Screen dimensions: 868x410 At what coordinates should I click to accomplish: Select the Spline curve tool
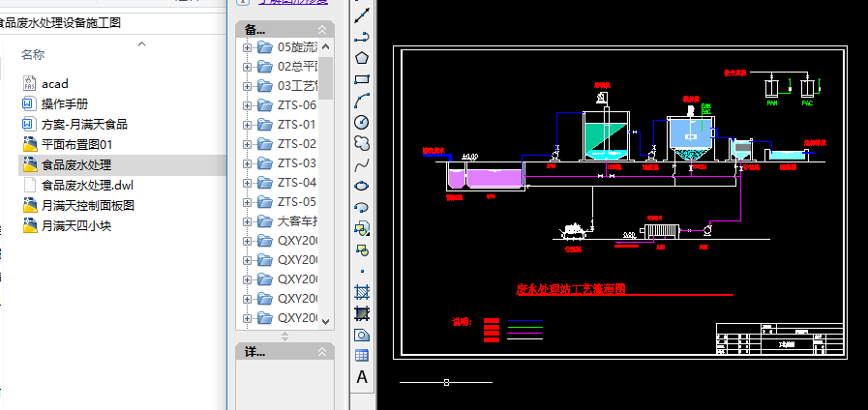click(x=362, y=164)
